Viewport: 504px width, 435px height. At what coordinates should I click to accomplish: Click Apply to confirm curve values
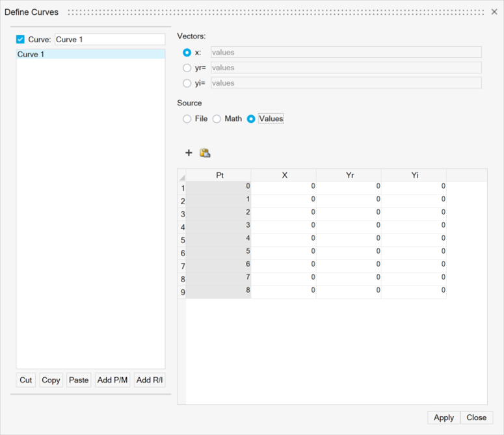(x=444, y=417)
